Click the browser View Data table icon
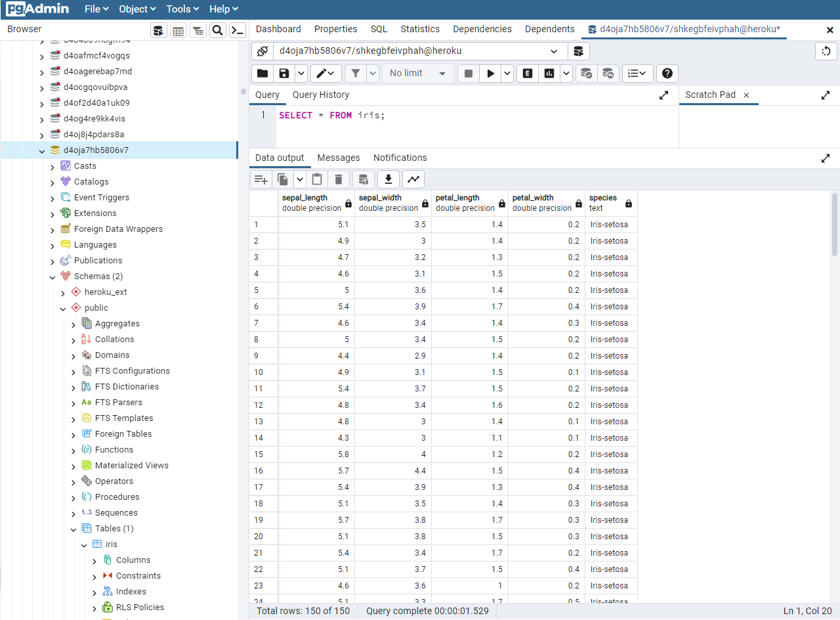Viewport: 840px width, 620px height. coord(178,30)
